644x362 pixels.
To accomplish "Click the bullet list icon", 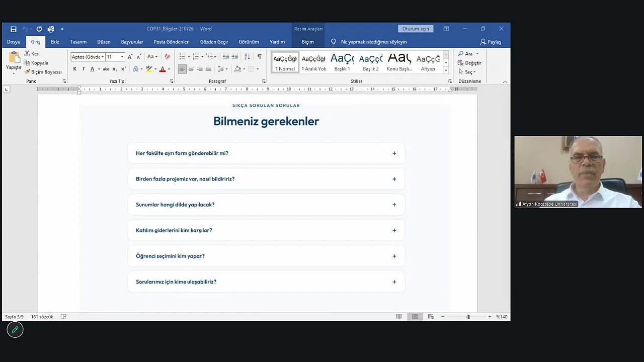I will click(x=182, y=57).
